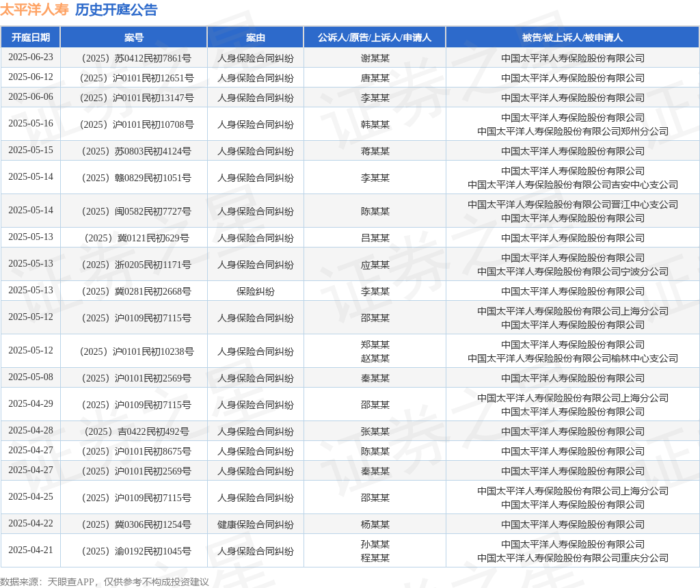
Task: Select date cell 2025-05-16
Action: click(x=30, y=123)
